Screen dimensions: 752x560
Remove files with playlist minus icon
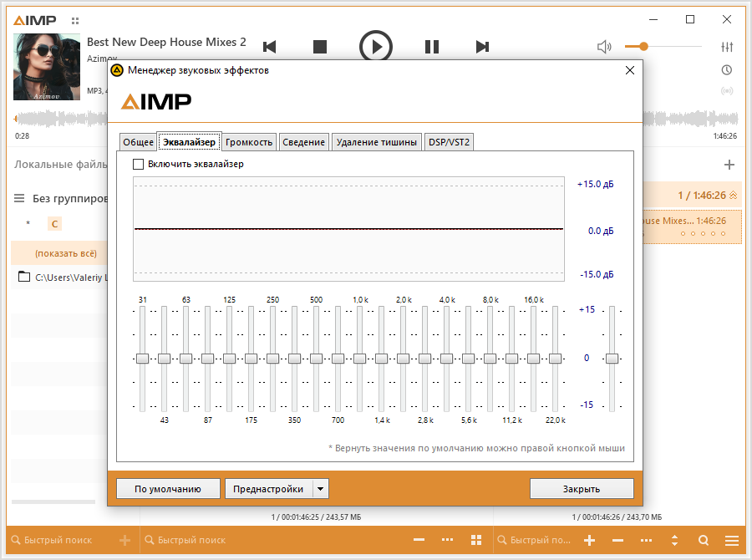(x=617, y=540)
